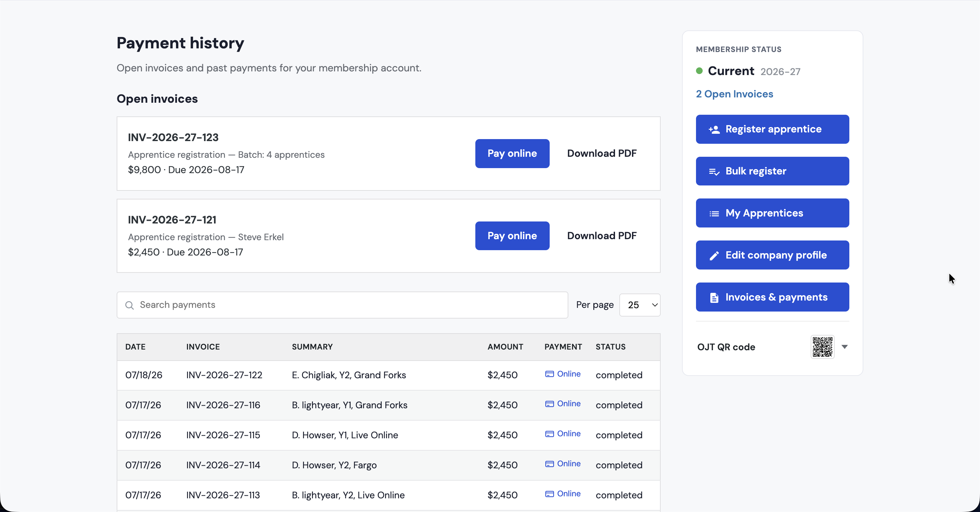Click the document icon on Invoices & payments
The width and height of the screenshot is (980, 512).
click(714, 298)
